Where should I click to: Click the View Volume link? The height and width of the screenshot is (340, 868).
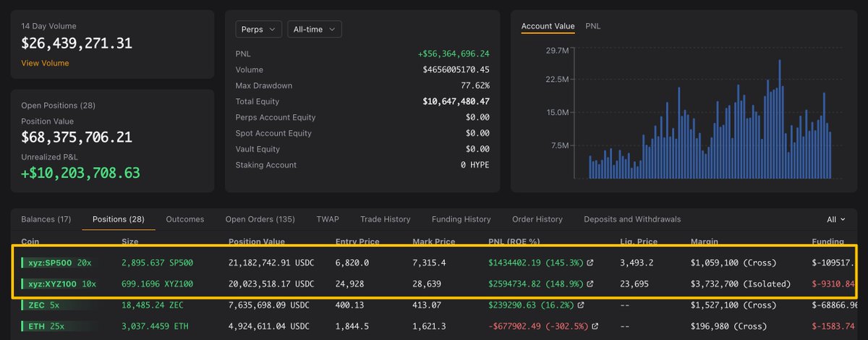(x=45, y=63)
